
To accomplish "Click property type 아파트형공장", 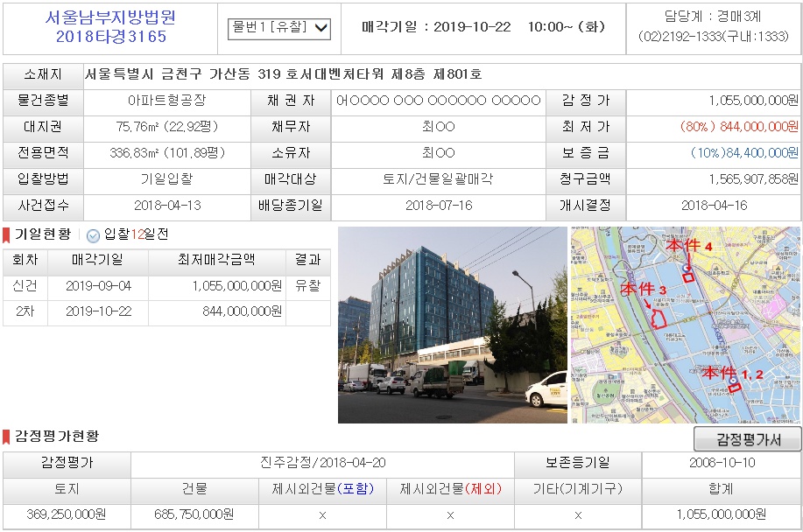I will pyautogui.click(x=167, y=101).
